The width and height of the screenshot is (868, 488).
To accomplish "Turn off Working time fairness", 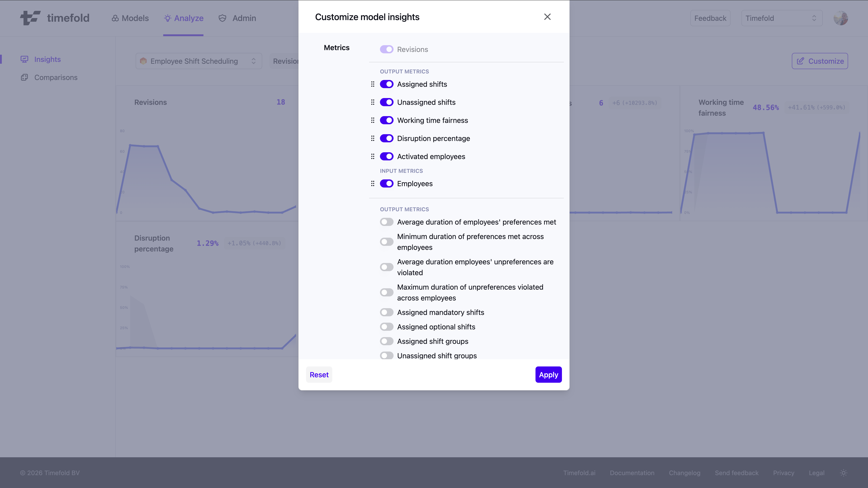I will click(x=387, y=120).
